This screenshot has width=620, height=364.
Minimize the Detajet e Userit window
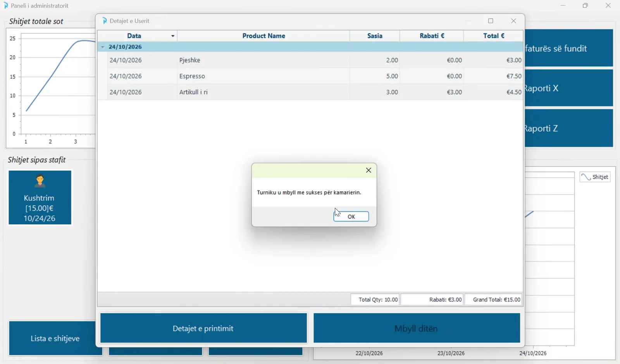click(x=468, y=21)
